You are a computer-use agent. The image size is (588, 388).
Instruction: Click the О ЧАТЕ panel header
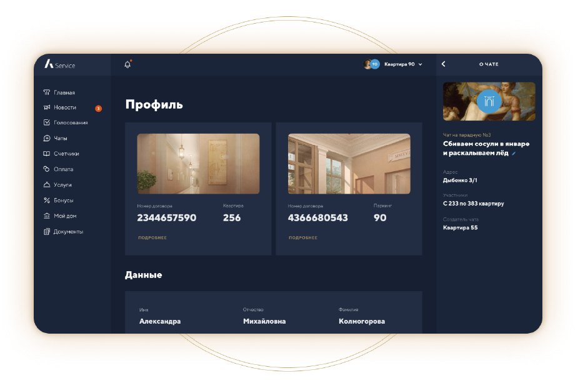pyautogui.click(x=489, y=64)
